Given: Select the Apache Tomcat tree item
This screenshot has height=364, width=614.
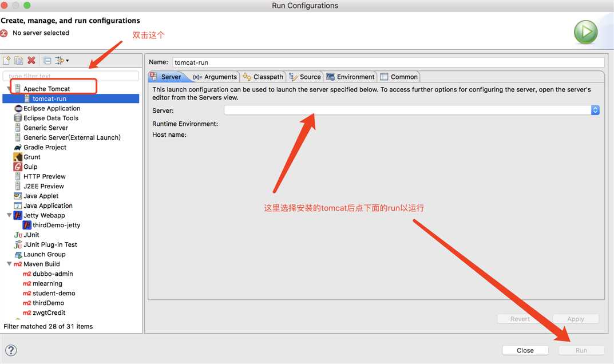Looking at the screenshot, I should (46, 89).
